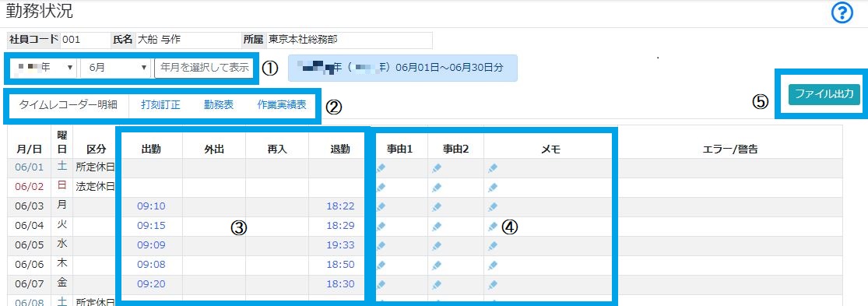
Task: Click the 09:10 clock-in time link
Action: point(151,206)
